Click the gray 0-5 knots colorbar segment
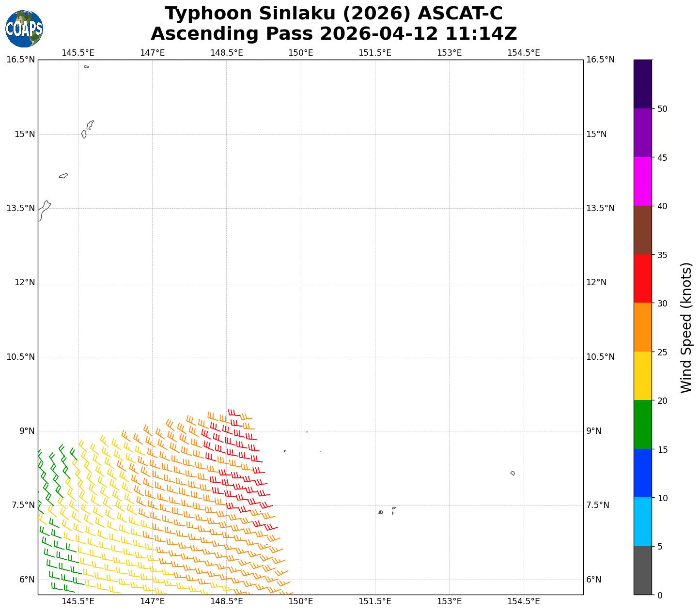 click(x=643, y=570)
